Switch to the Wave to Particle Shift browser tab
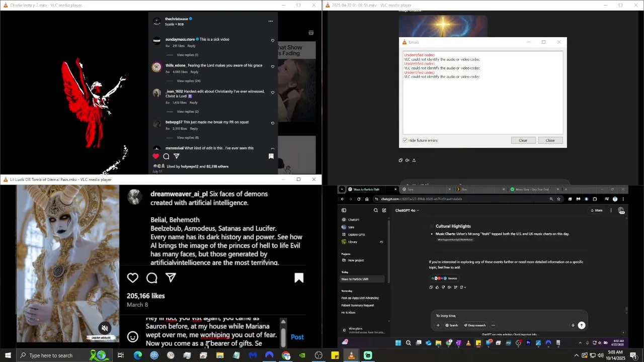The width and height of the screenshot is (644, 362). pos(372,190)
